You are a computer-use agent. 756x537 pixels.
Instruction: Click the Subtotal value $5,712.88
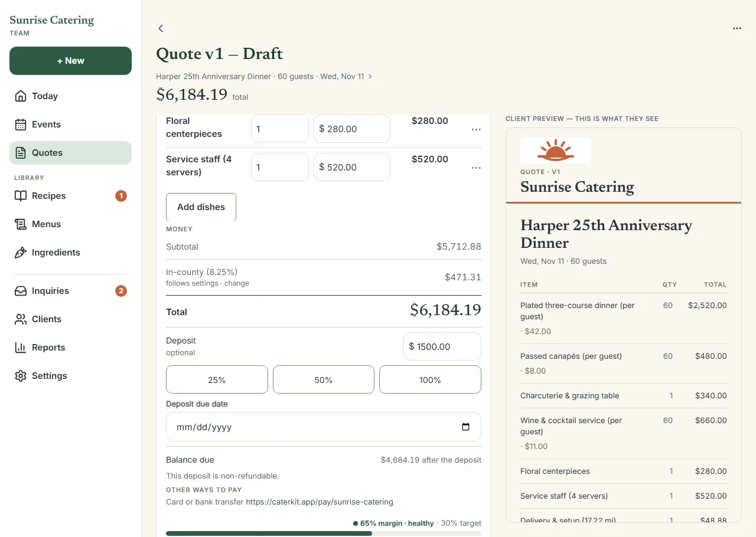coord(459,247)
